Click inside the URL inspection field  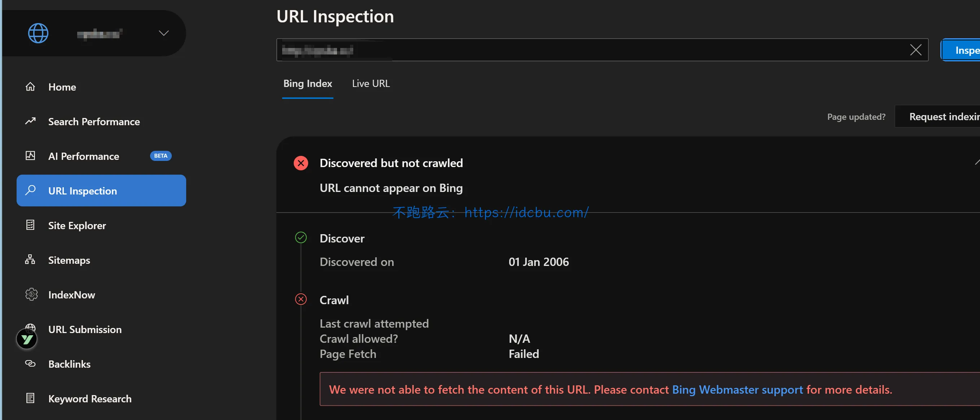coord(571,50)
